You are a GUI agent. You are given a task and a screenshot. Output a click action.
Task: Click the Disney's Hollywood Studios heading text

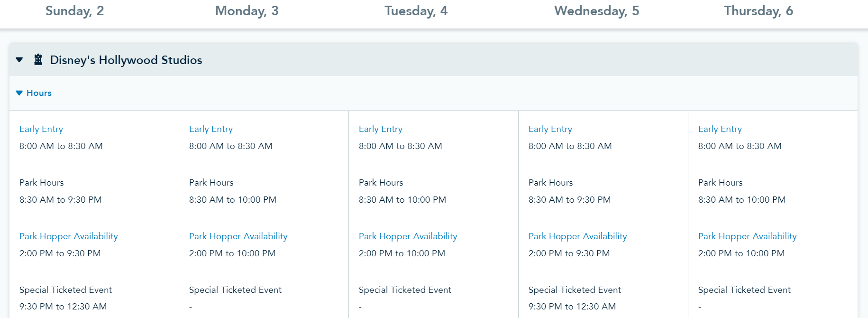coord(126,60)
